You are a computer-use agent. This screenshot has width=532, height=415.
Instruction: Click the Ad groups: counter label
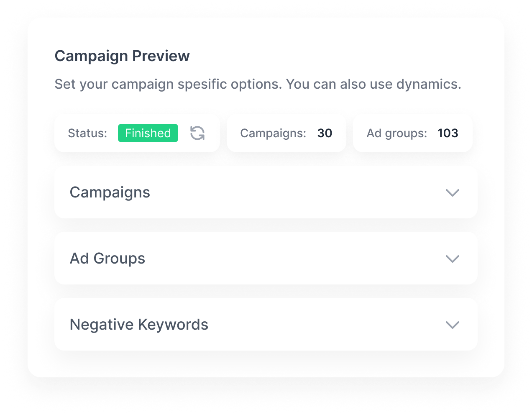coord(397,133)
